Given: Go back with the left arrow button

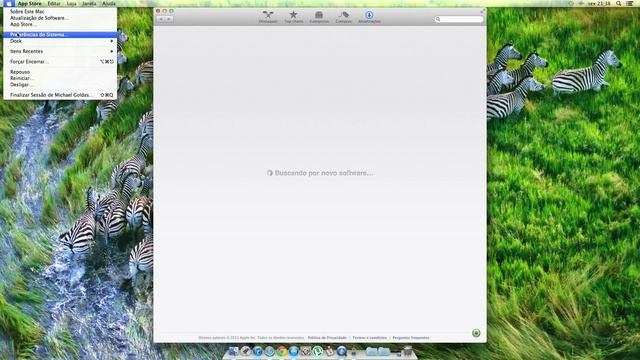Looking at the screenshot, I should click(161, 19).
